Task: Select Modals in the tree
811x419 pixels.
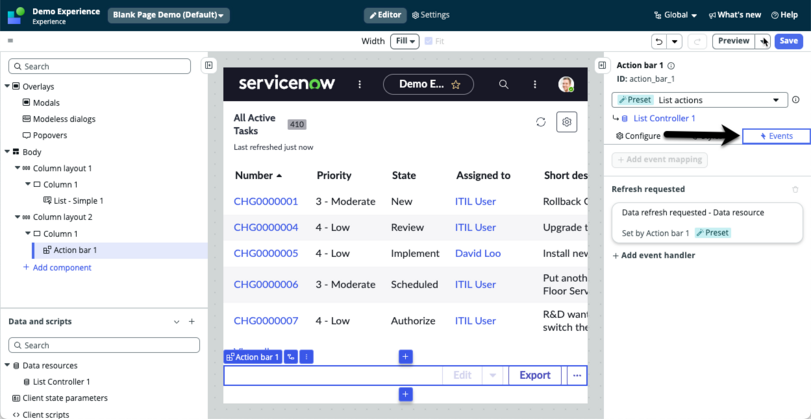Action: 46,103
